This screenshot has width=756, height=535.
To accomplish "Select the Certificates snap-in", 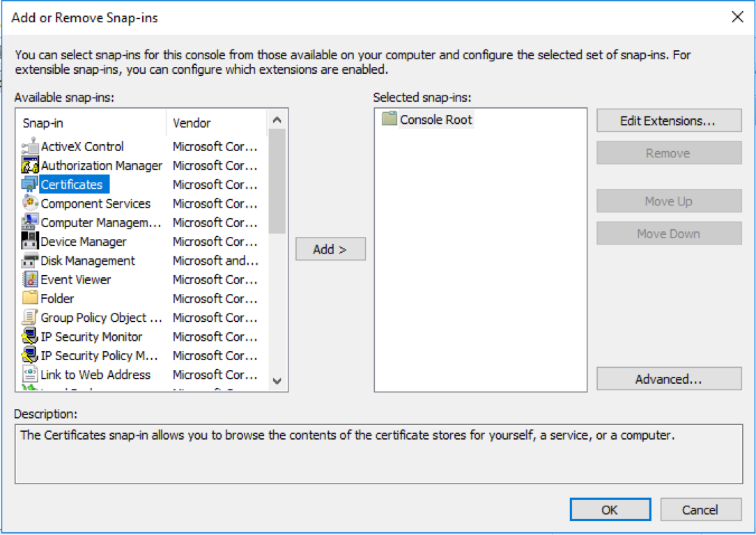I will [x=74, y=185].
